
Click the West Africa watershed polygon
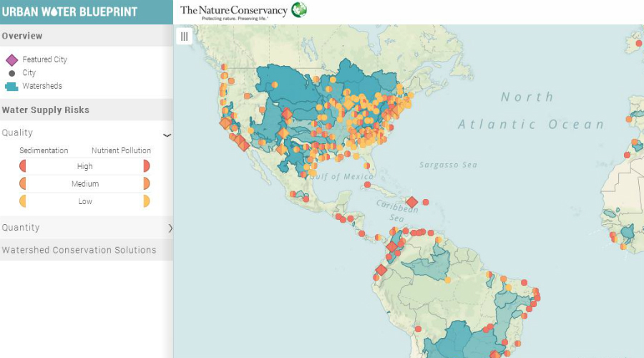point(628,232)
